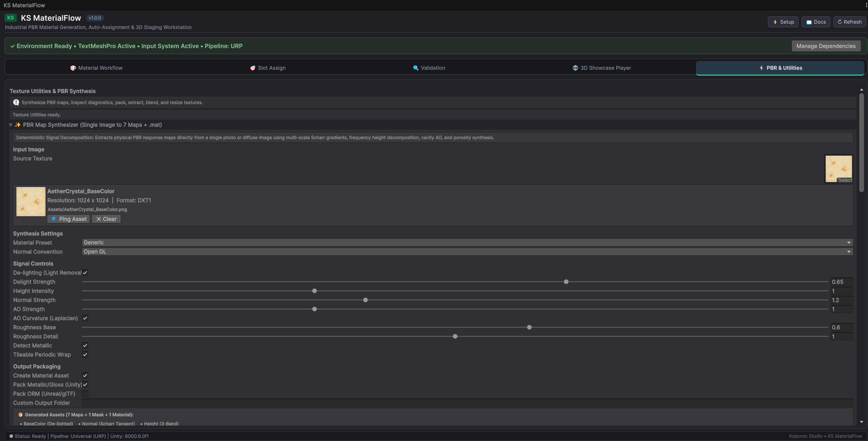Screen dimensions: 868x441
Task: Click the checkmark icon before Environment Ready
Action: (x=13, y=46)
